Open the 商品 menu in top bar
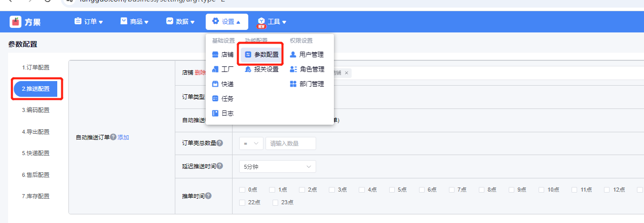Screen dimensions: 644x223 134,22
